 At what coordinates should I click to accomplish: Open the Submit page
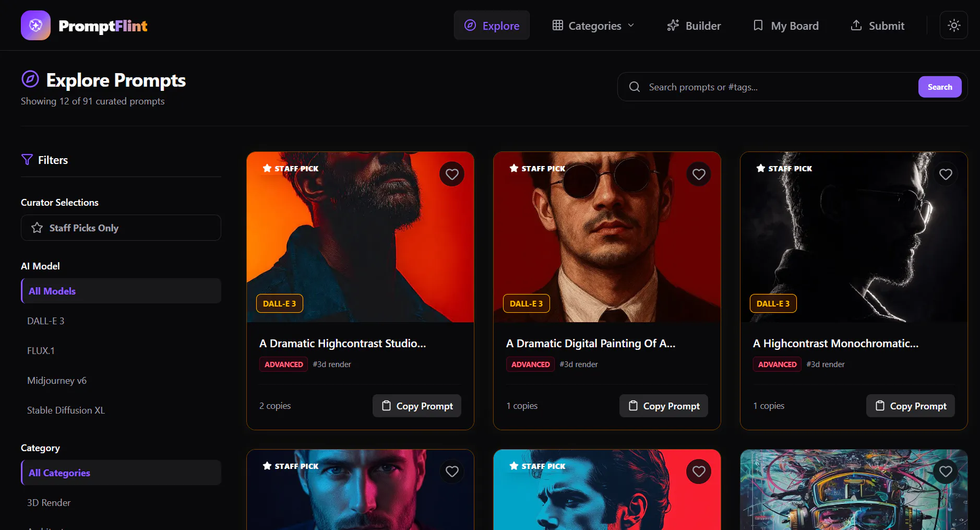(x=877, y=25)
